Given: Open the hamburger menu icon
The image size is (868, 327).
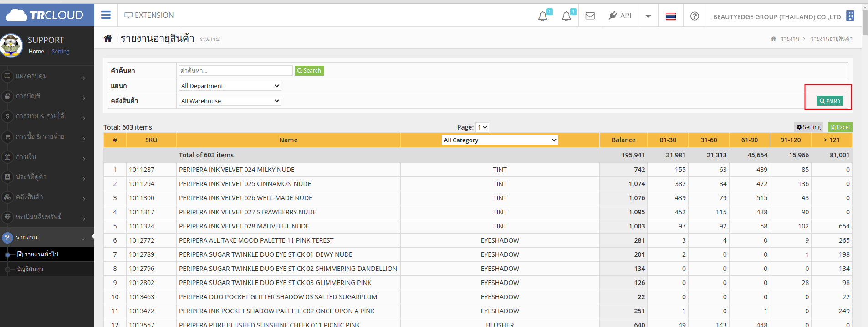Looking at the screenshot, I should click(106, 15).
